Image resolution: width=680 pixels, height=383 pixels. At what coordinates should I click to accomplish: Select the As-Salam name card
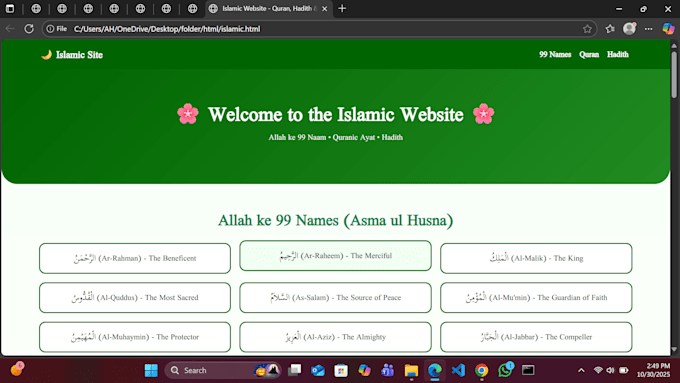[335, 298]
